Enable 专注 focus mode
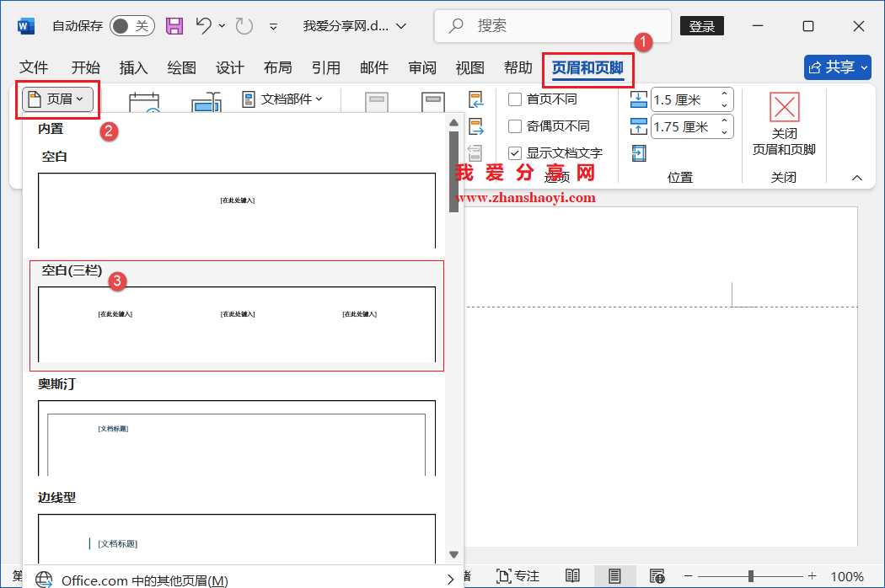The image size is (885, 588). (x=518, y=576)
